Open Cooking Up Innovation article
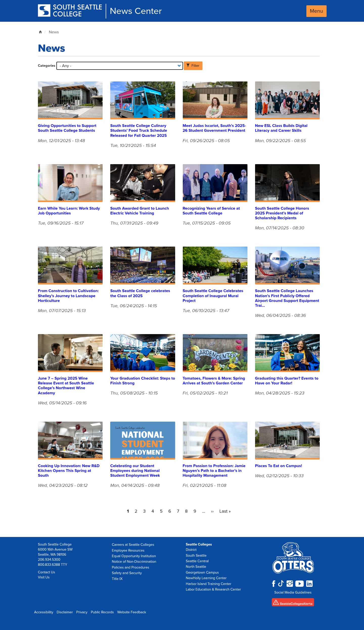Screen dimensions: 364x630 coord(69,471)
